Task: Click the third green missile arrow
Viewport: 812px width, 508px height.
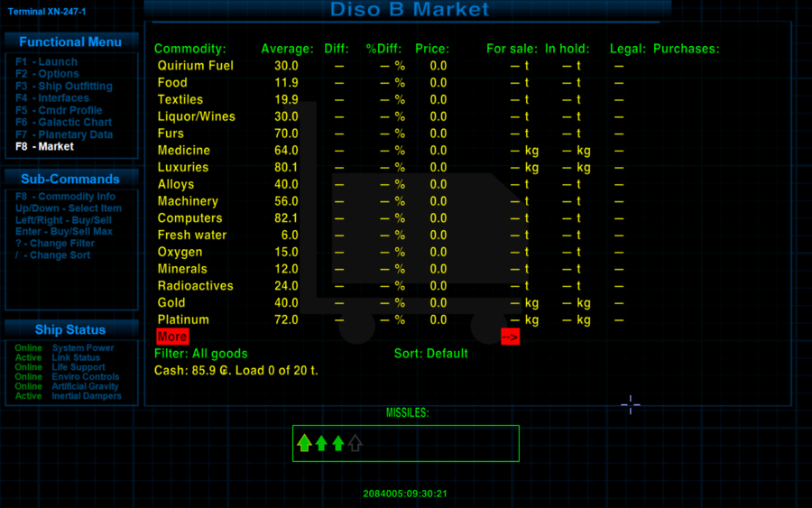Action: tap(338, 443)
